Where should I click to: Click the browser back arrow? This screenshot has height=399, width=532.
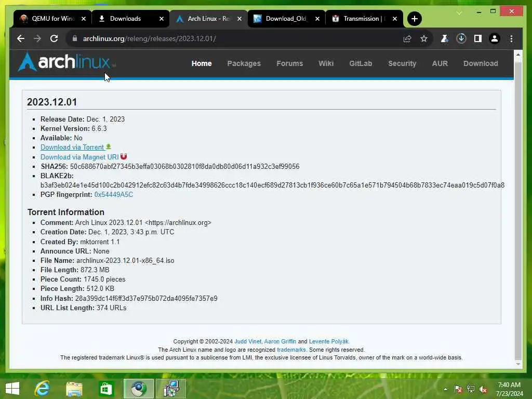[21, 38]
